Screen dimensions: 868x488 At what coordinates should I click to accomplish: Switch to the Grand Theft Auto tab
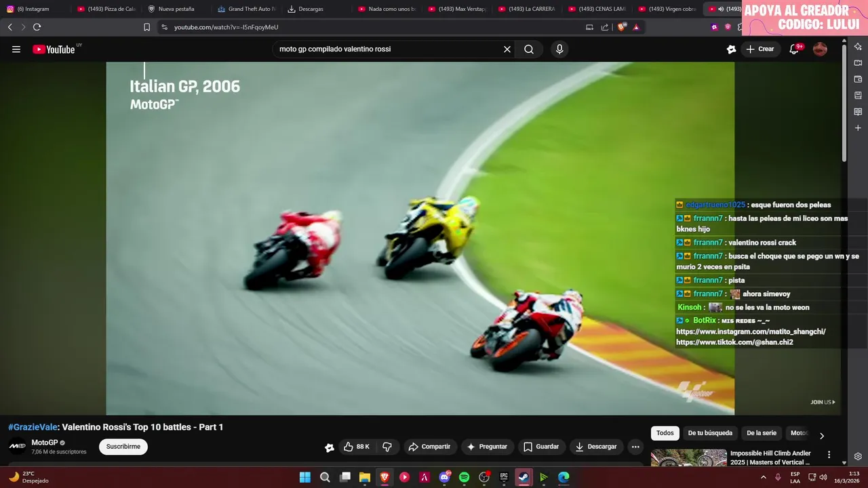click(247, 9)
